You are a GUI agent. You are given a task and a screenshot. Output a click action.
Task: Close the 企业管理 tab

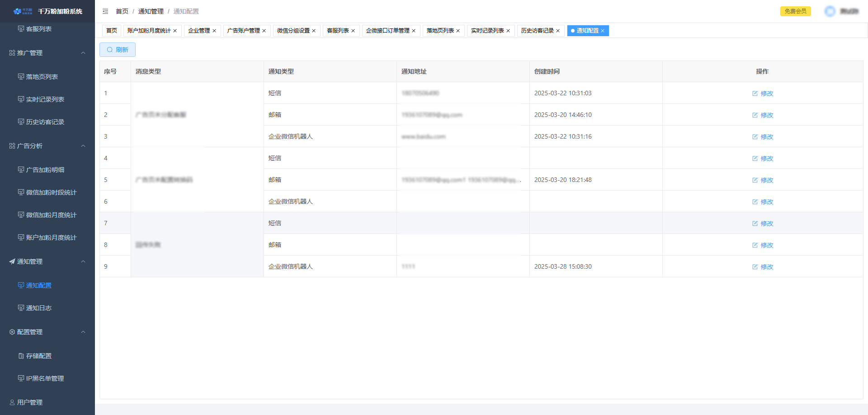pyautogui.click(x=214, y=31)
